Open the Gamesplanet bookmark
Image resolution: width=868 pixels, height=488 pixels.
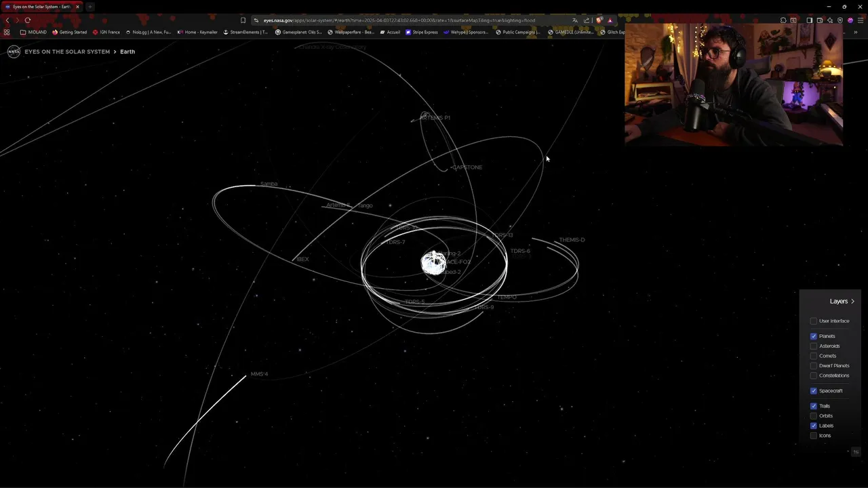coord(298,32)
